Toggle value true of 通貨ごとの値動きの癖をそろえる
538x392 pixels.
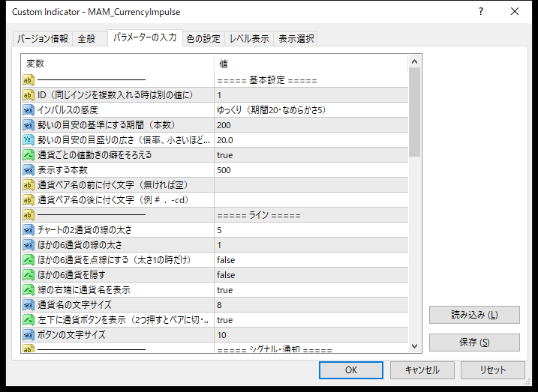pos(311,155)
